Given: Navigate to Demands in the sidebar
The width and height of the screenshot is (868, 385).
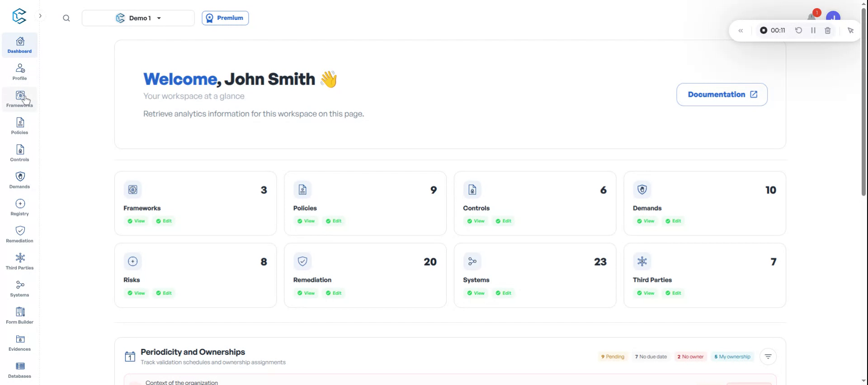Looking at the screenshot, I should click(19, 181).
